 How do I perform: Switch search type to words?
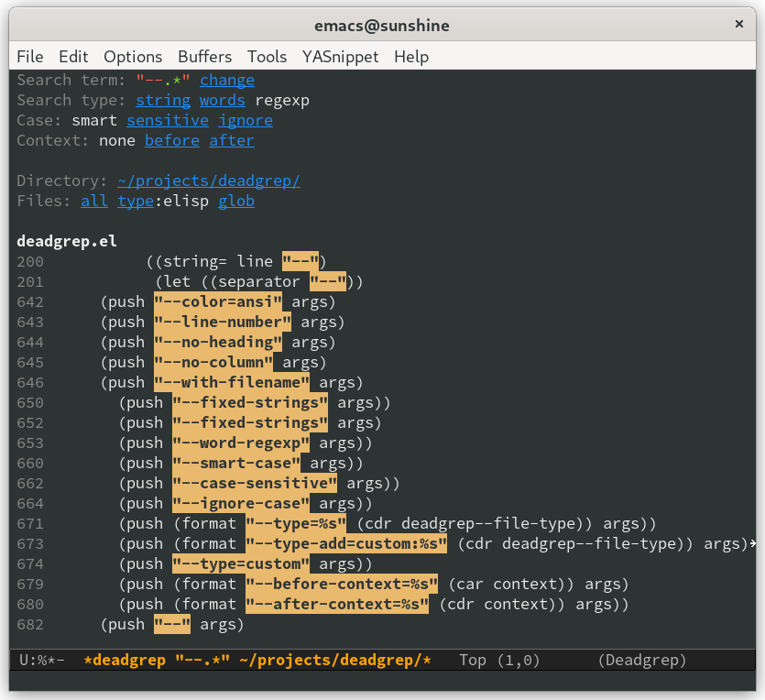223,100
